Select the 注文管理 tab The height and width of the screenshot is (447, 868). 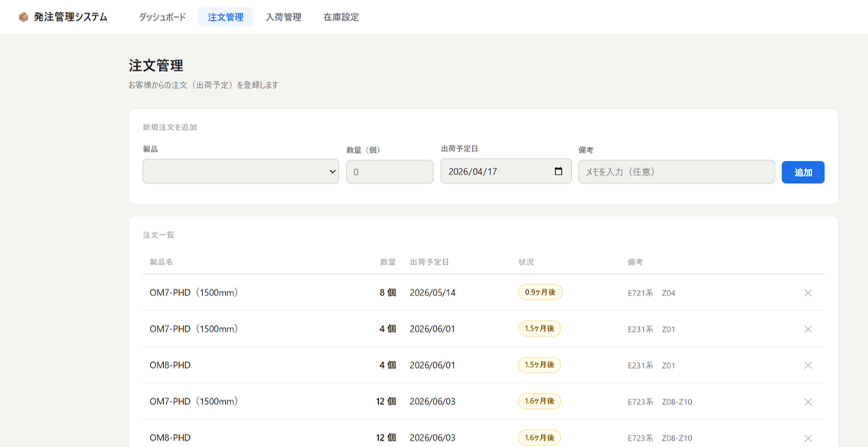225,17
